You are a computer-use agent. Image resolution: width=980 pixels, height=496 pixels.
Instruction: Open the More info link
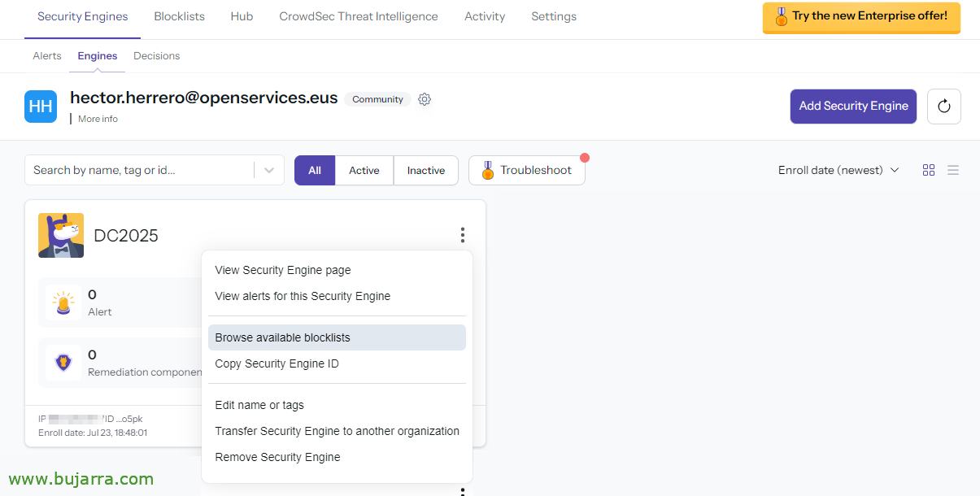[x=98, y=119]
